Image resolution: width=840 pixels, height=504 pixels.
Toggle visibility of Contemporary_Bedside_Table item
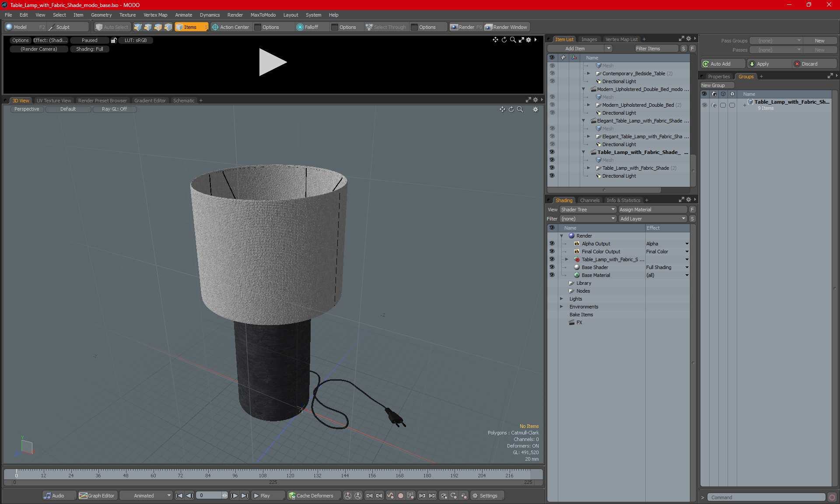click(x=552, y=73)
